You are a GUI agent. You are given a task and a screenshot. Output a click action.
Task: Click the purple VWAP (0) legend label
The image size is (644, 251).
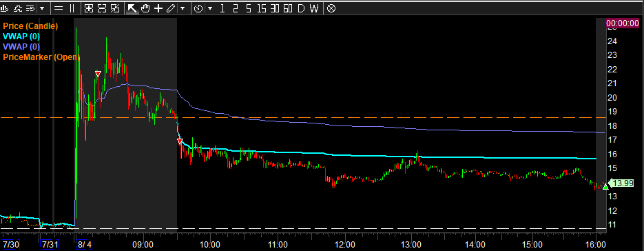tap(21, 46)
